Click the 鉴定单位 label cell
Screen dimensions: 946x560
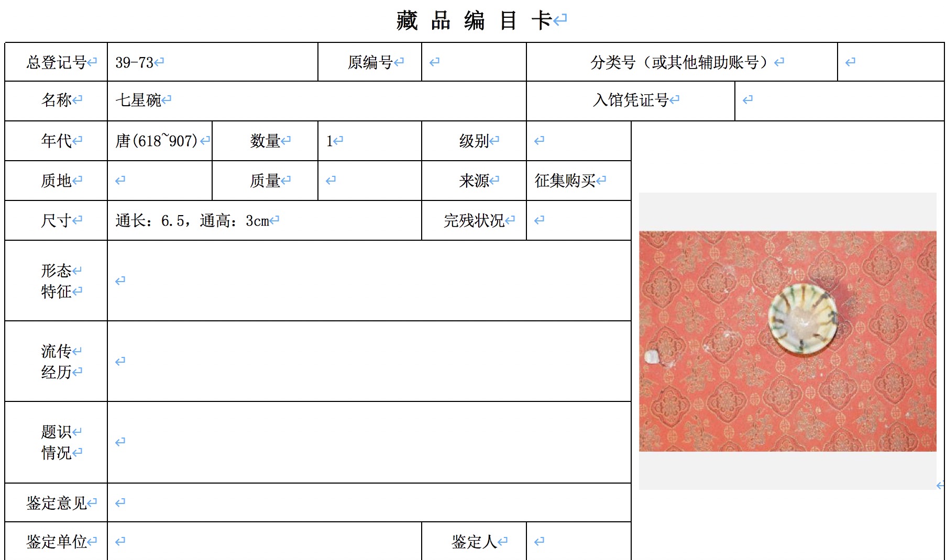click(56, 541)
